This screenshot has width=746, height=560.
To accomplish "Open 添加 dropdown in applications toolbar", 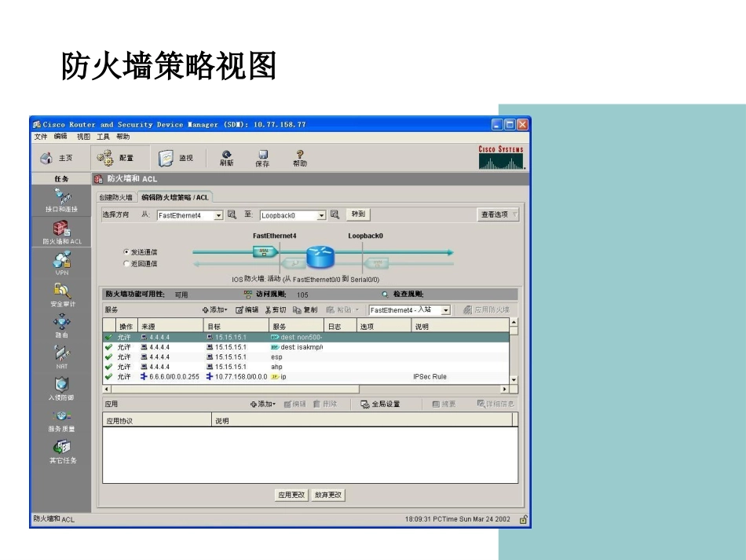I will [x=262, y=404].
